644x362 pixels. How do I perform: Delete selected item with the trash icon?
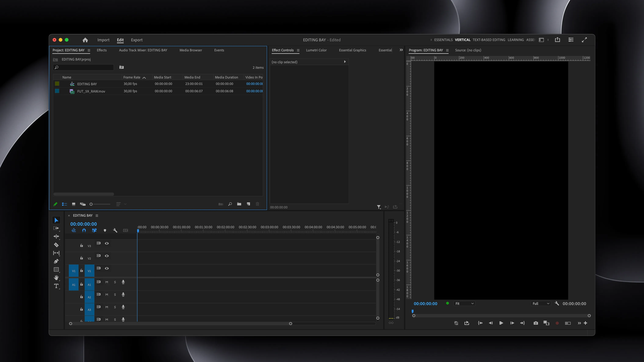257,204
